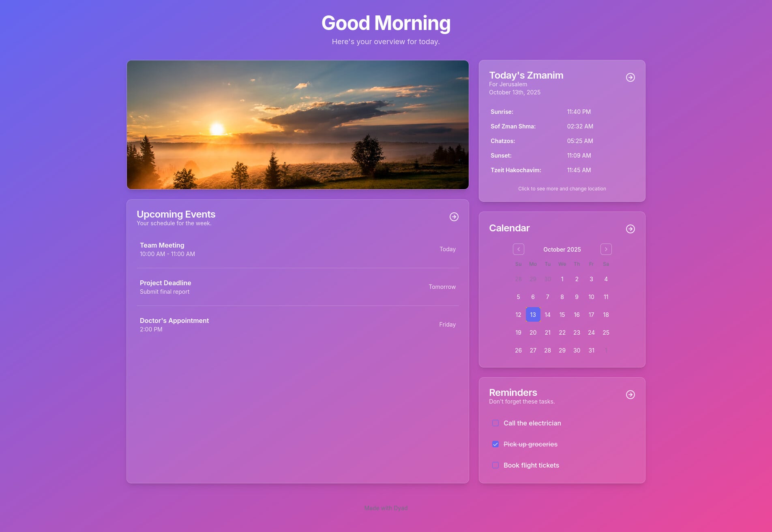Select grayed-out September 28 in calendar
This screenshot has width=772, height=532.
tap(518, 279)
